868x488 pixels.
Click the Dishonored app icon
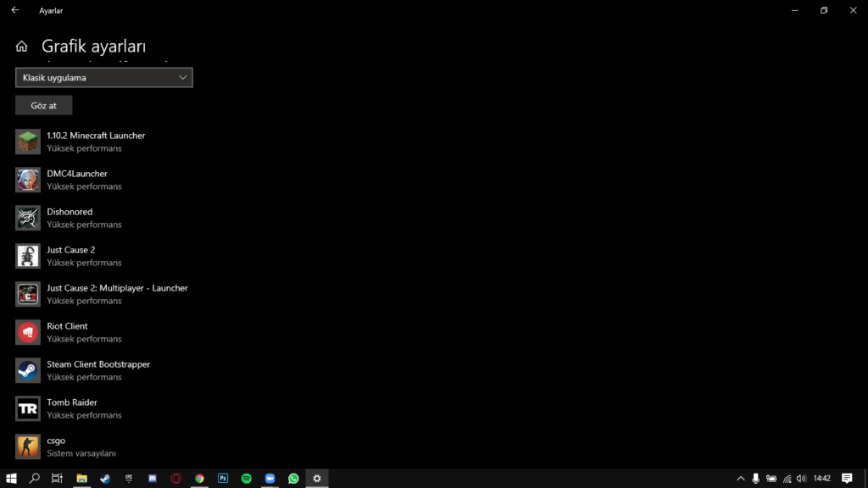(x=28, y=218)
